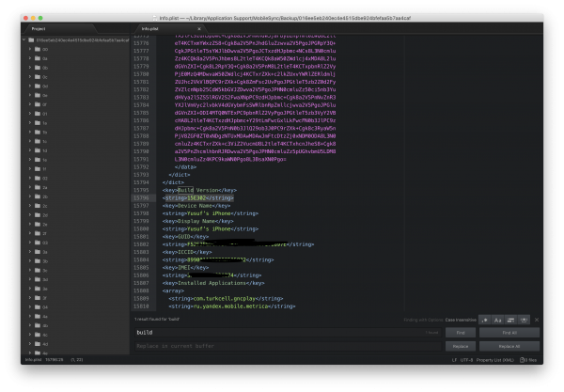Click the Find All button
The image size is (564, 392).
[x=509, y=333]
